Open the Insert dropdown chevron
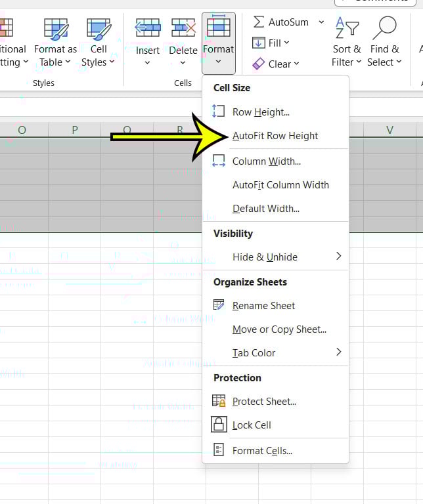The width and height of the screenshot is (423, 504). point(147,63)
